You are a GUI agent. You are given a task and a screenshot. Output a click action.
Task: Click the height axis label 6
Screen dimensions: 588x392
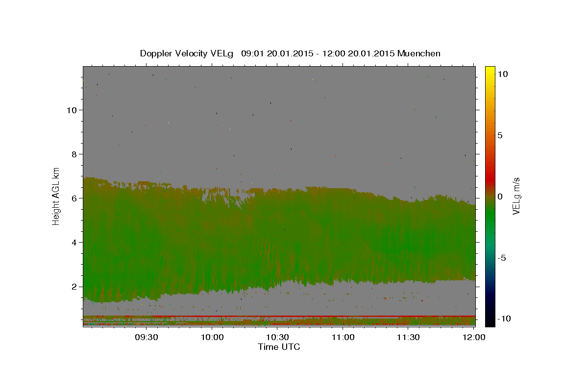74,198
